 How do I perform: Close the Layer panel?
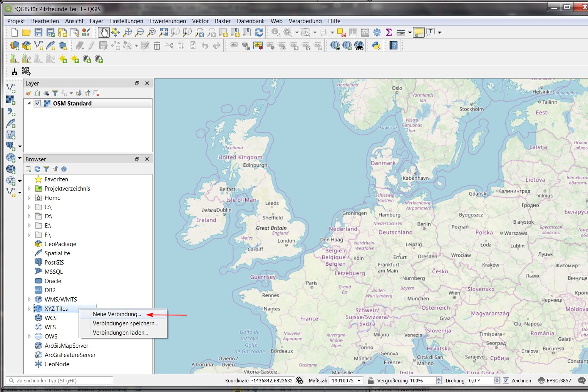147,83
